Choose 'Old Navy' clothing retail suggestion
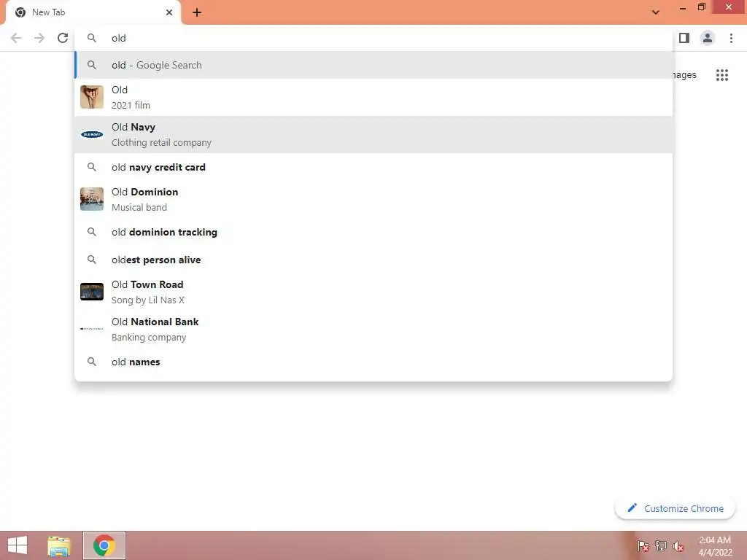Image resolution: width=747 pixels, height=560 pixels. click(373, 134)
